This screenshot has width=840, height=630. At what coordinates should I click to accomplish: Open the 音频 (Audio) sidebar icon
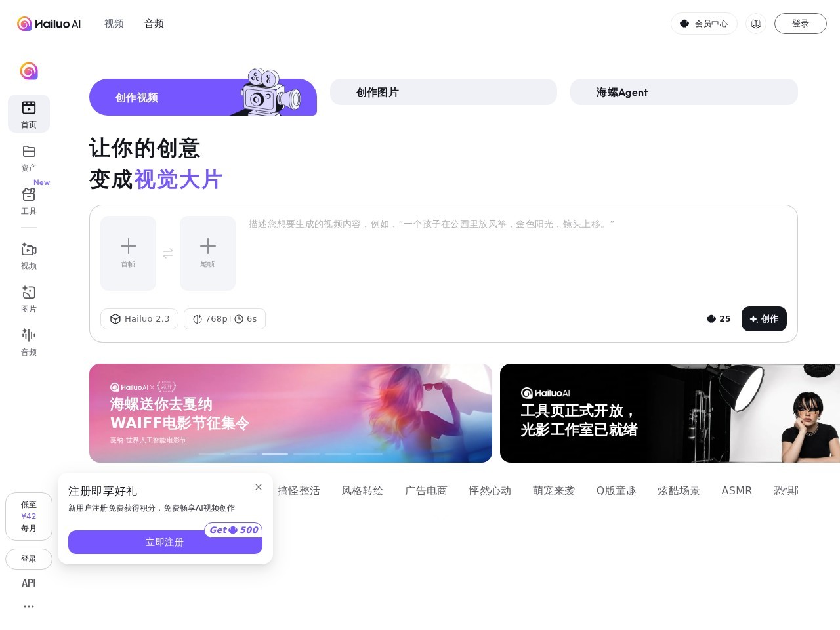tap(29, 342)
